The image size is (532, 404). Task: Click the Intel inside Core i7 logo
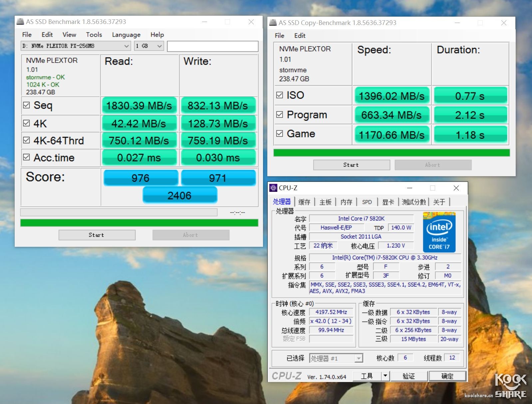click(439, 232)
